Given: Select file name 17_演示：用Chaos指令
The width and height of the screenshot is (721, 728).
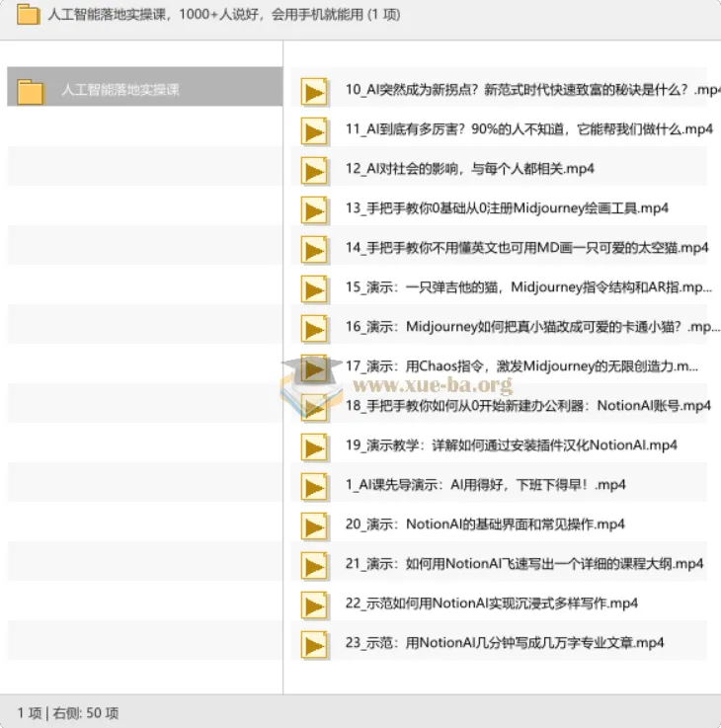Looking at the screenshot, I should coord(521,365).
